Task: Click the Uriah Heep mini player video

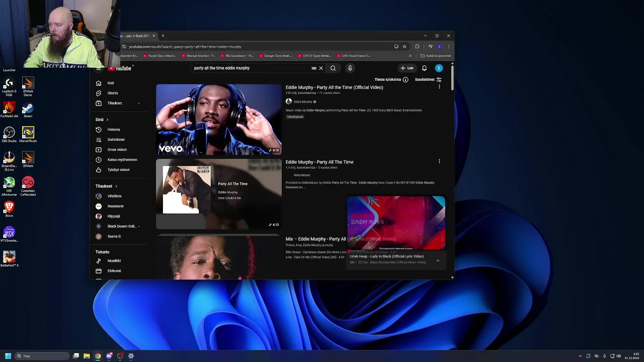Action: [396, 223]
